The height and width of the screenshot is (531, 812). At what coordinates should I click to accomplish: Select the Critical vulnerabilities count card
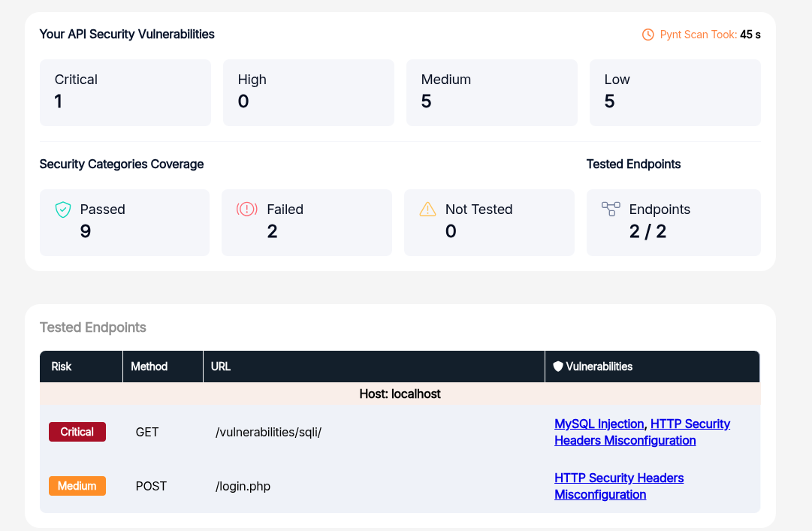pyautogui.click(x=125, y=92)
